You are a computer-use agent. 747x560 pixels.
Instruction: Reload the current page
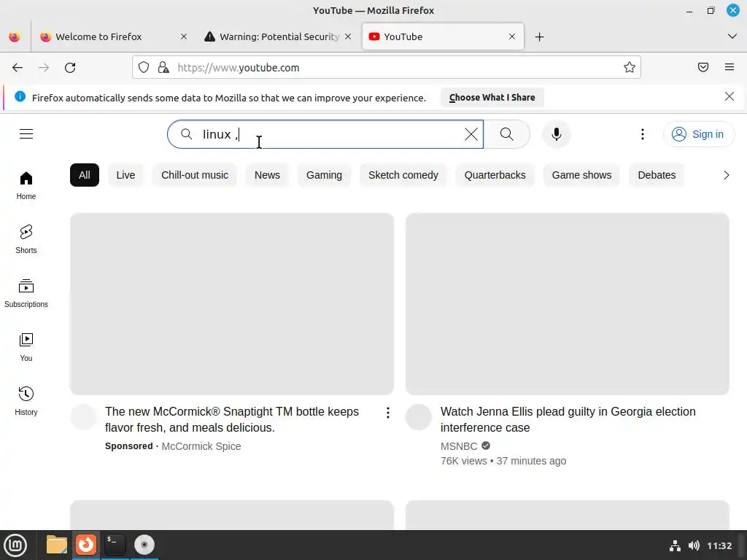[70, 68]
